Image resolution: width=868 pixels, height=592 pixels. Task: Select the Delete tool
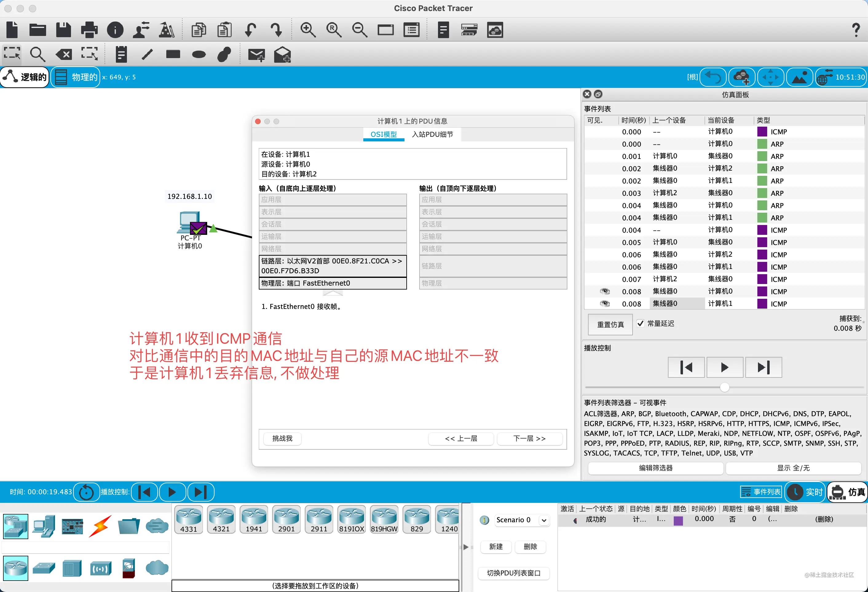pyautogui.click(x=64, y=54)
